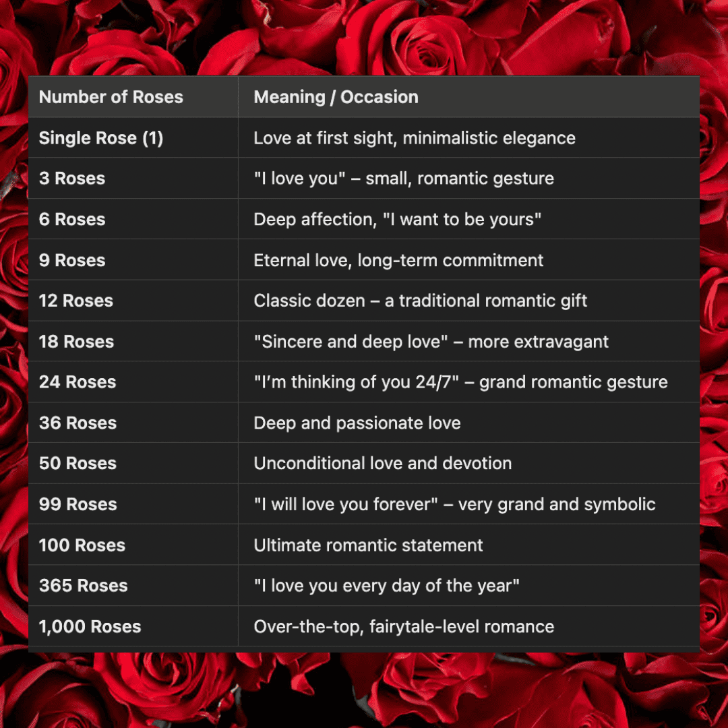Click the "18 Roses" row label
Screen dimensions: 728x728
(76, 342)
